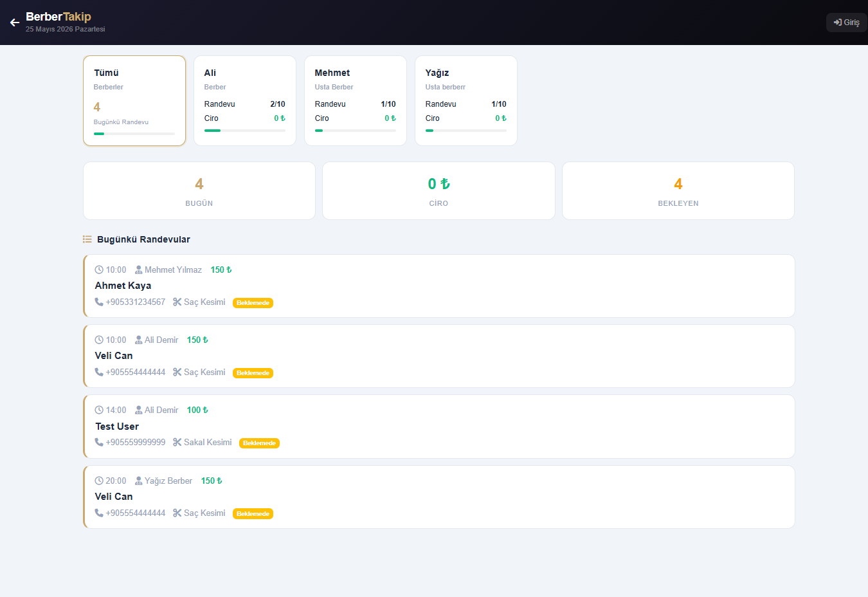The image size is (868, 597).
Task: Click Randevu 2/10 value in Ali card
Action: tap(278, 104)
